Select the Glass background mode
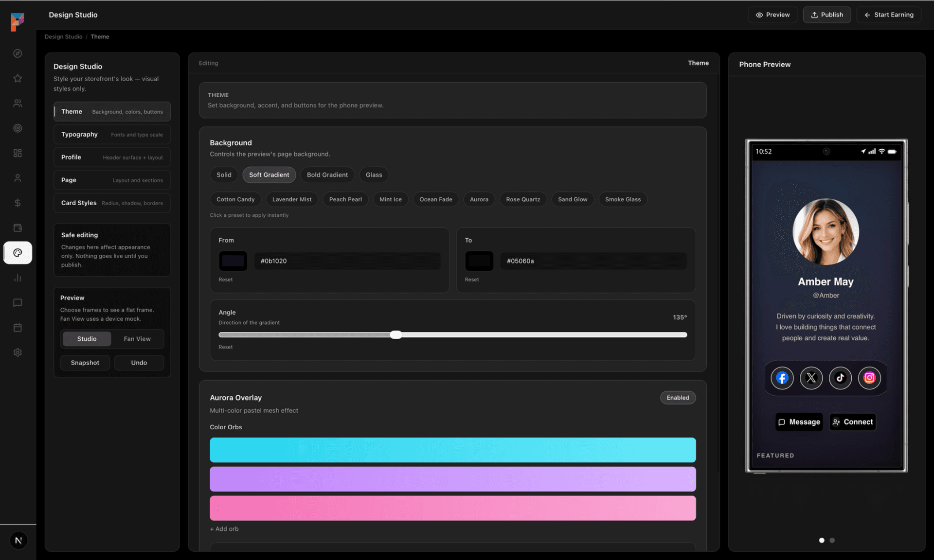 point(374,175)
